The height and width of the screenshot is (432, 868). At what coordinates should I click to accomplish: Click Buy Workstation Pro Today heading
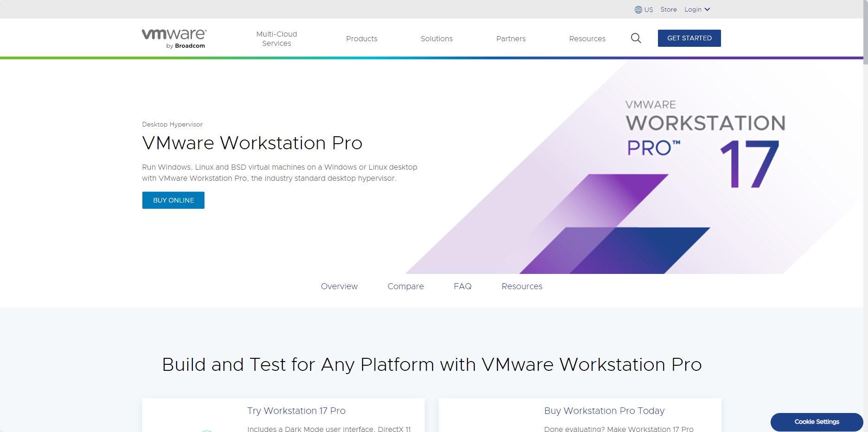(604, 411)
